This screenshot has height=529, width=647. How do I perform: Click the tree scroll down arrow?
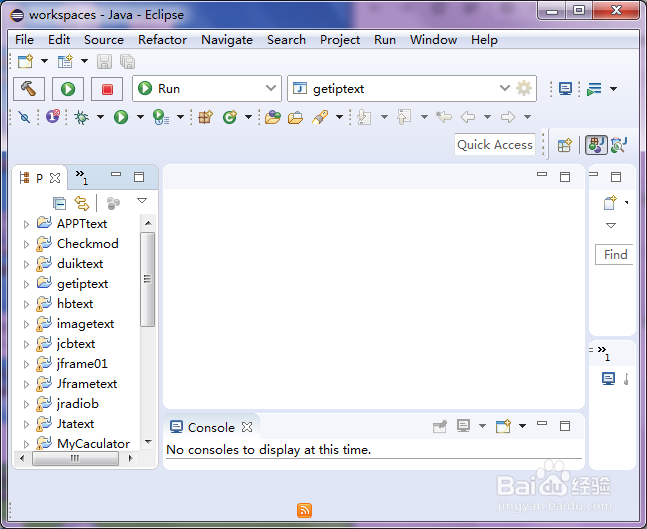pos(148,442)
